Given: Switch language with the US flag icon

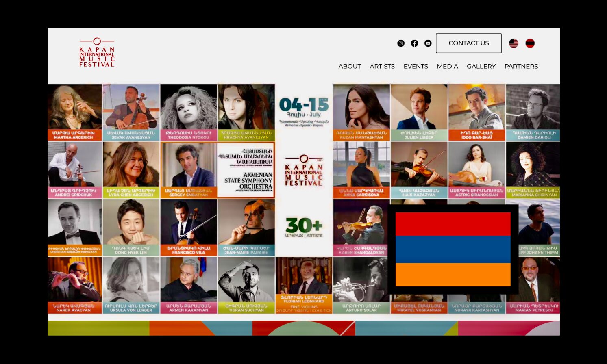Looking at the screenshot, I should point(513,43).
